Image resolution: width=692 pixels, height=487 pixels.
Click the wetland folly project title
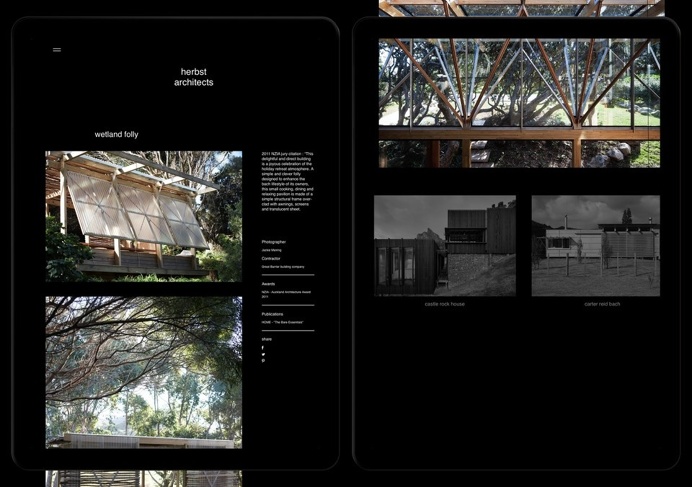[117, 134]
